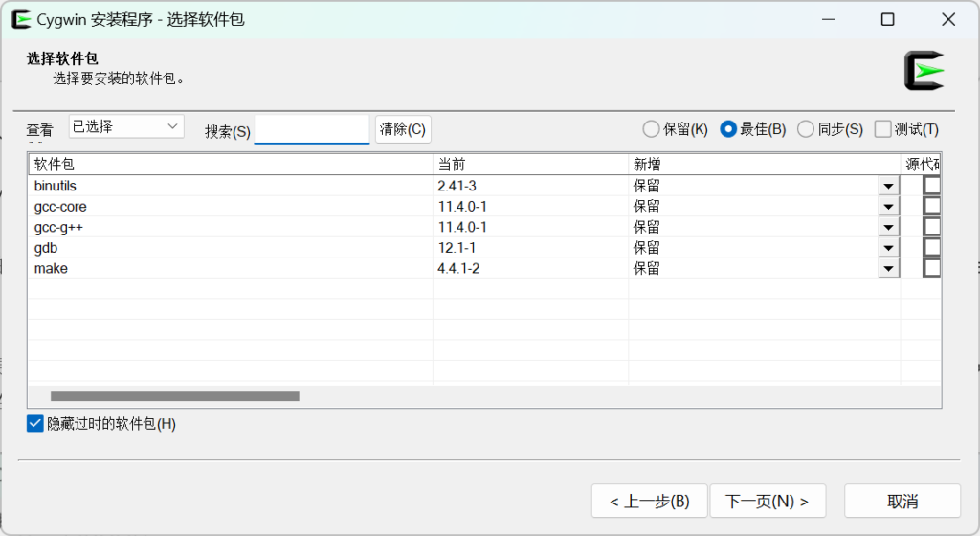
Task: Open version dropdown for make
Action: point(888,269)
